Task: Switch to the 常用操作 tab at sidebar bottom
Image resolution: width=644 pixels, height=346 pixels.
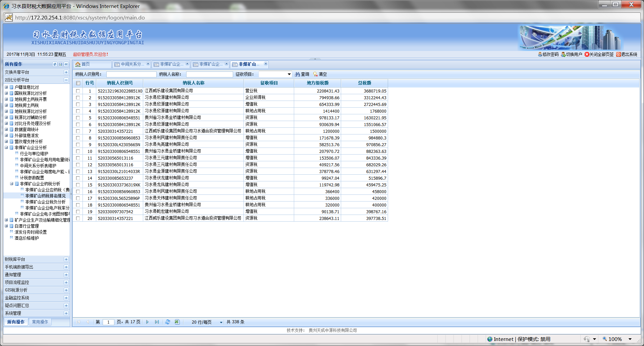Action: coord(40,322)
